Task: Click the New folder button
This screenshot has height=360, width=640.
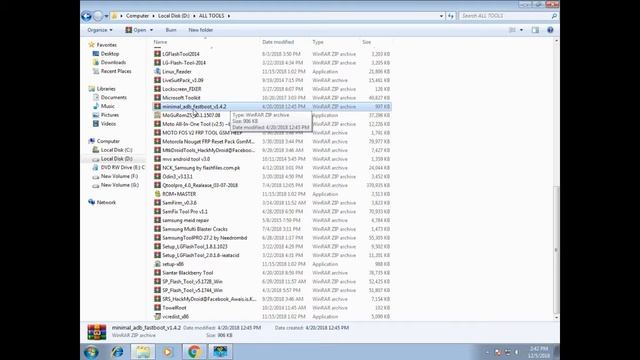Action: tap(200, 30)
